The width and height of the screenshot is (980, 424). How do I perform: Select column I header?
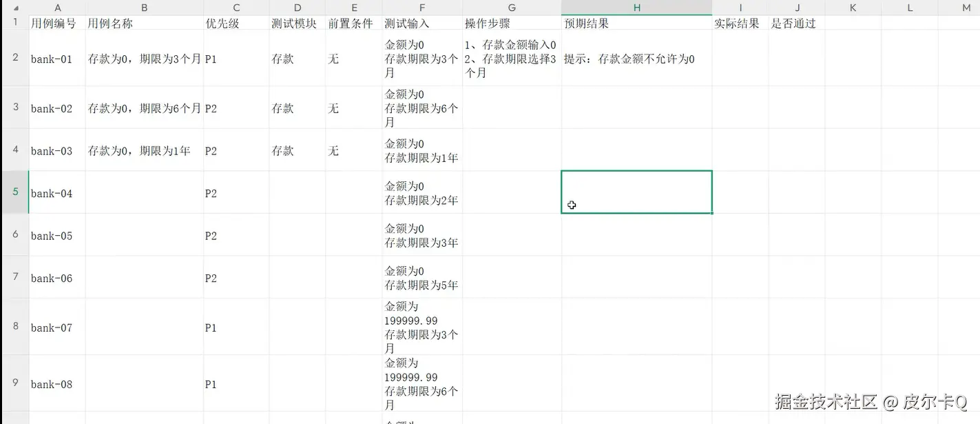click(x=740, y=8)
